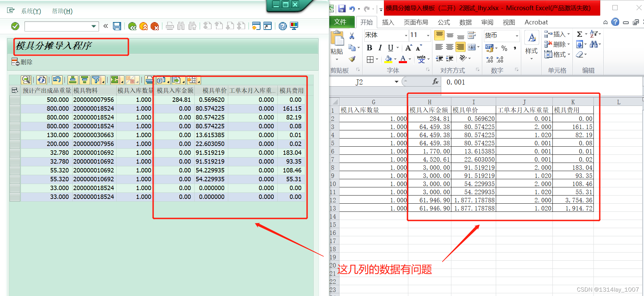This screenshot has width=644, height=296.
Task: Open the 货币 number format dropdown
Action: pyautogui.click(x=517, y=36)
